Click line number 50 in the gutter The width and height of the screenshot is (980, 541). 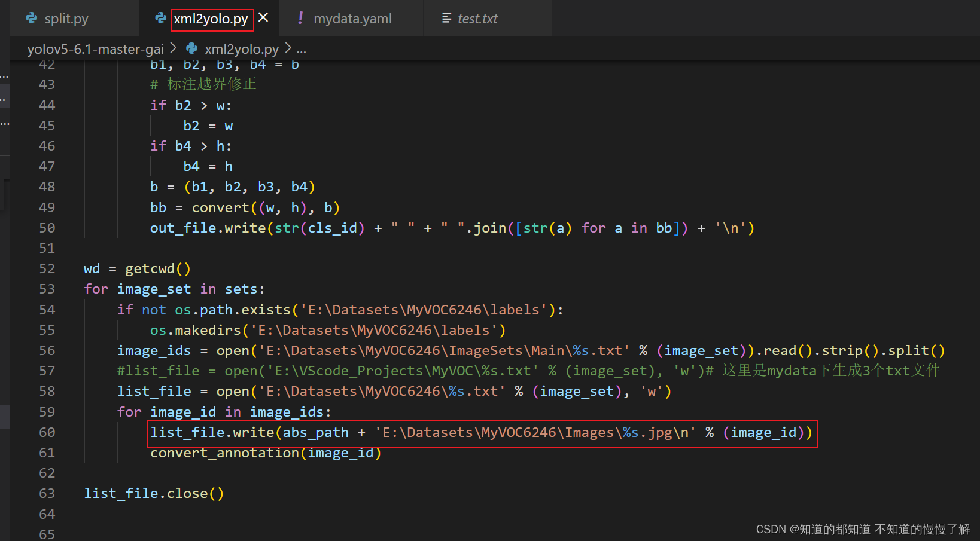[47, 228]
